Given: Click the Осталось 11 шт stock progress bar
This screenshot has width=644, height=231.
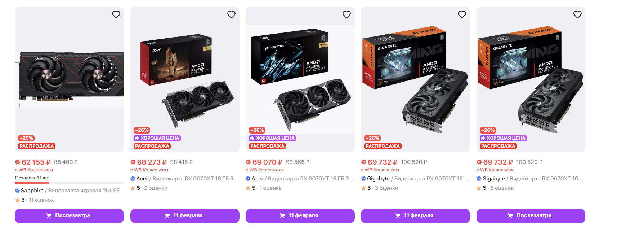Looking at the screenshot, I should coord(32,183).
